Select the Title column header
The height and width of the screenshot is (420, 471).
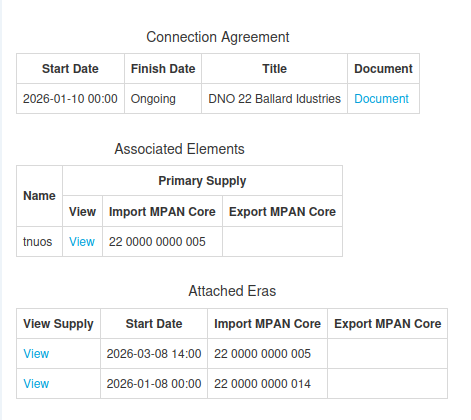click(274, 69)
